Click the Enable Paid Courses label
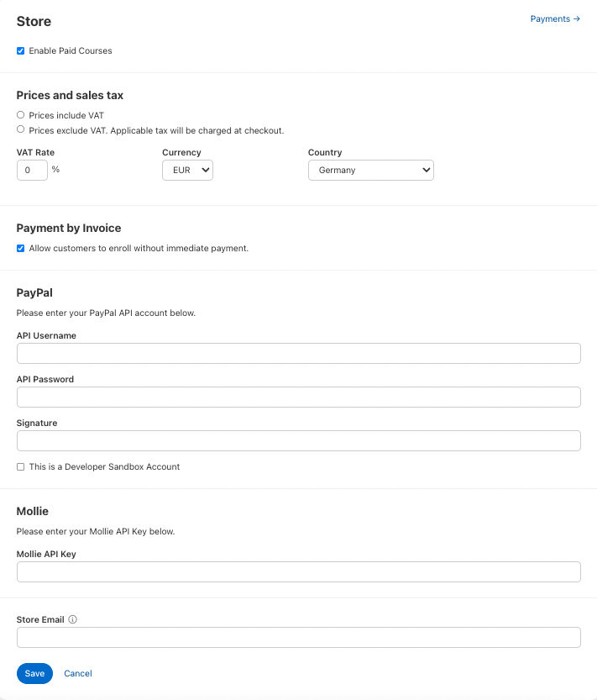The width and height of the screenshot is (597, 700). click(x=71, y=51)
